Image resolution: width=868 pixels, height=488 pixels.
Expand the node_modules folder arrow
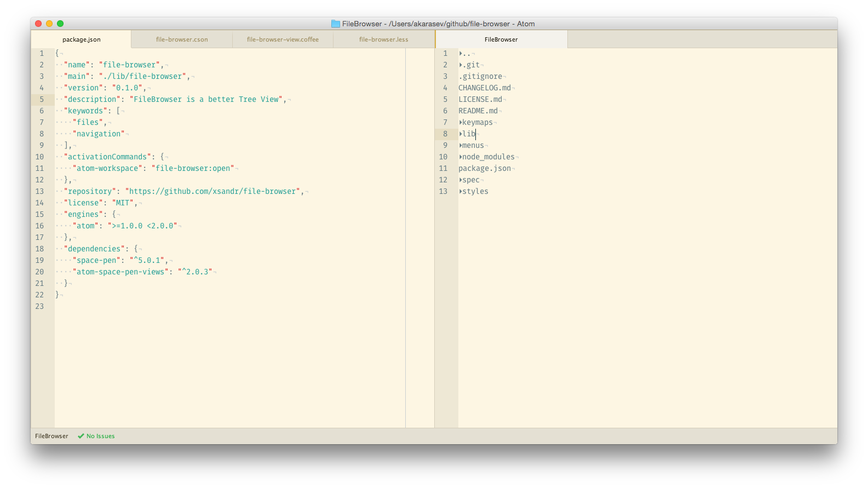tap(461, 157)
